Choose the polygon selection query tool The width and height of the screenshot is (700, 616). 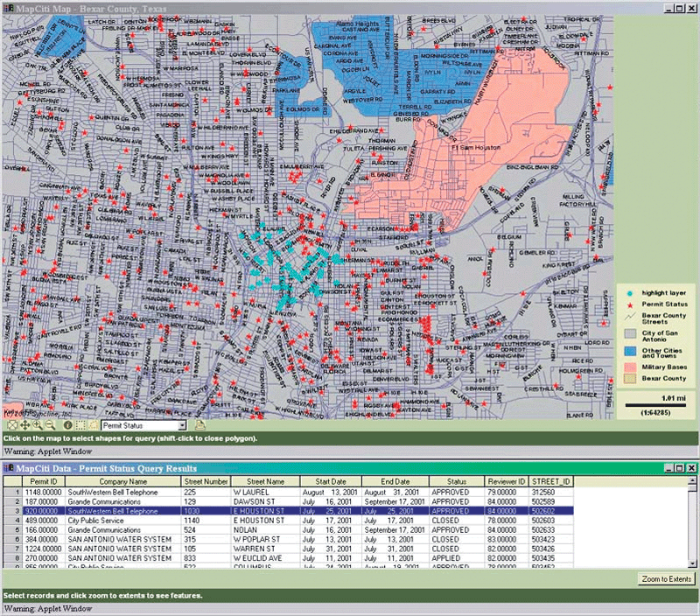pyautogui.click(x=93, y=425)
